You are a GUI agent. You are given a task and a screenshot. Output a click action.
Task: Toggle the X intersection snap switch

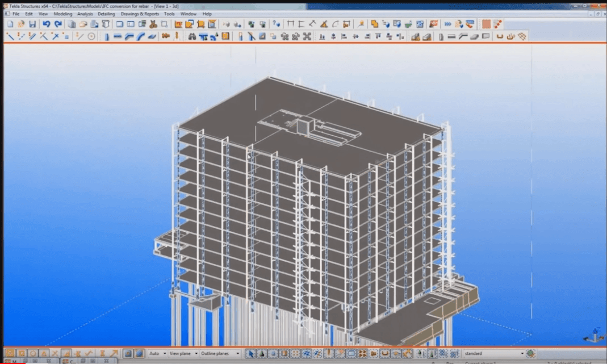[55, 354]
